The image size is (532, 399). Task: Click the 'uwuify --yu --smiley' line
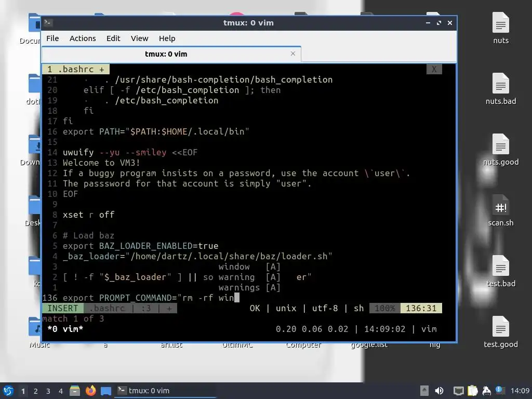130,152
